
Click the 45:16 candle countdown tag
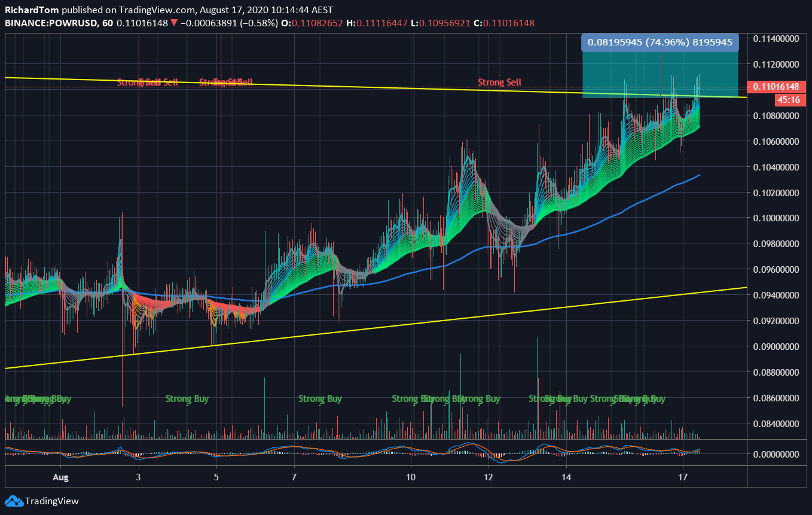pos(790,100)
